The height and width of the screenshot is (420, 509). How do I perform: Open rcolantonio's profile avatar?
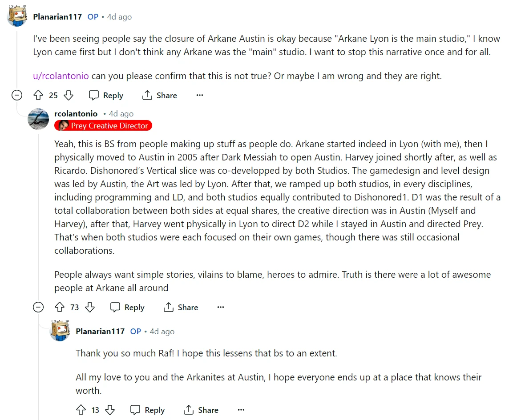[x=38, y=119]
